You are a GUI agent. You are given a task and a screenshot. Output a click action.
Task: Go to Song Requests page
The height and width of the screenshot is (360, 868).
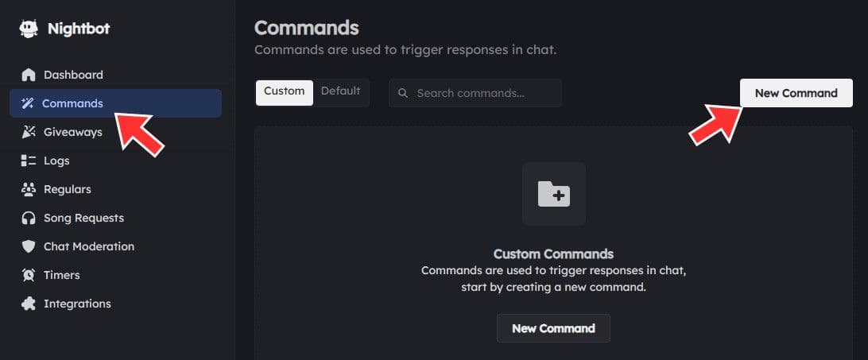point(83,218)
